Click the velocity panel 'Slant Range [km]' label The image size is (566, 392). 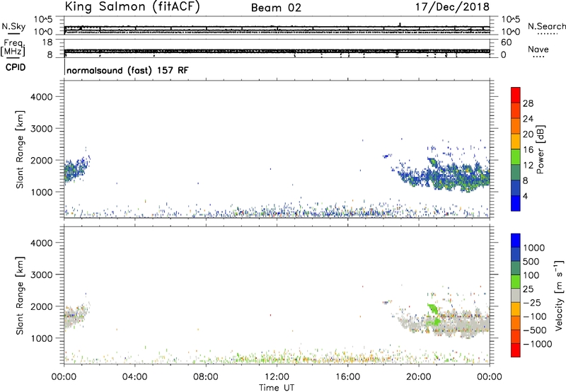point(20,296)
